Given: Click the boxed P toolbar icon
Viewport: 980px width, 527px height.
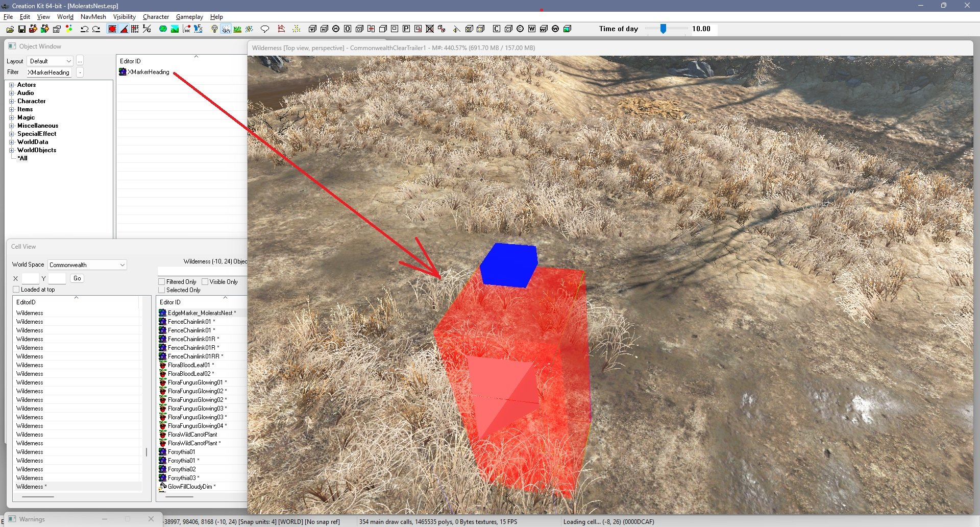Looking at the screenshot, I should click(x=406, y=29).
